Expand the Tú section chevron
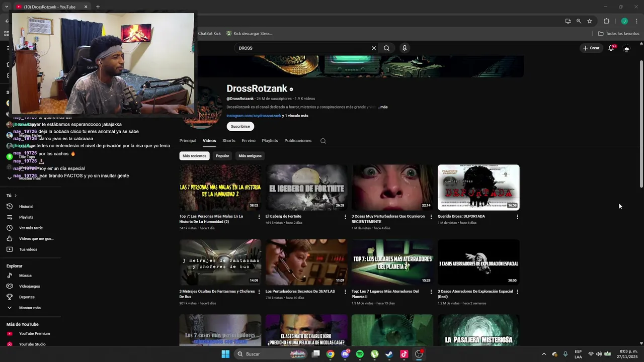Image resolution: width=644 pixels, height=362 pixels. click(x=15, y=196)
